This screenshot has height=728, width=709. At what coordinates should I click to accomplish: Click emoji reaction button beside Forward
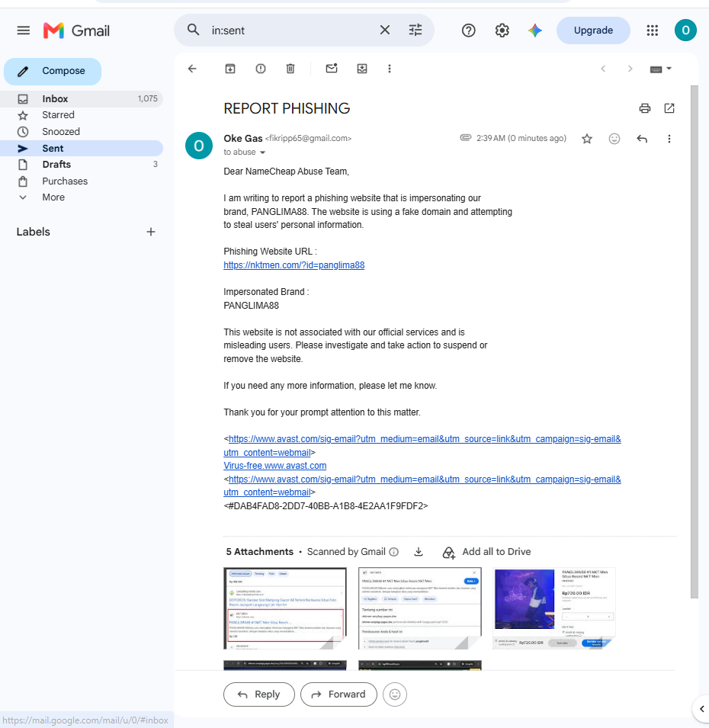(x=395, y=694)
